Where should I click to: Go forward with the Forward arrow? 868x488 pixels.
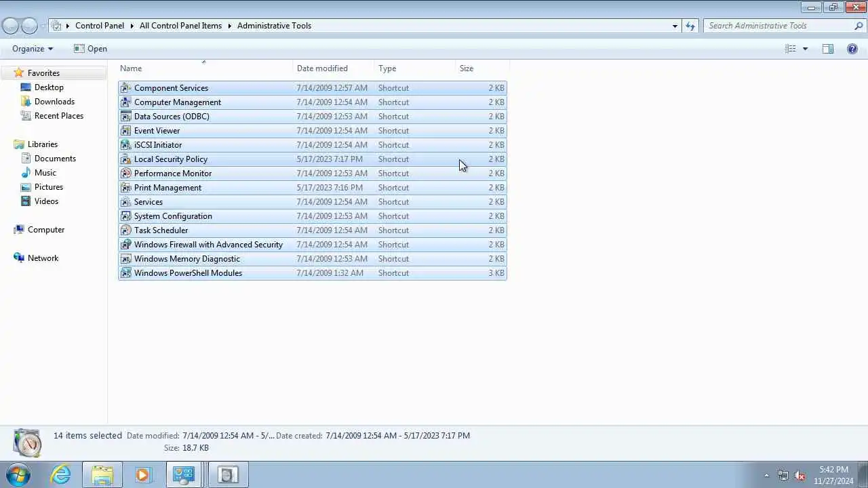tap(29, 26)
